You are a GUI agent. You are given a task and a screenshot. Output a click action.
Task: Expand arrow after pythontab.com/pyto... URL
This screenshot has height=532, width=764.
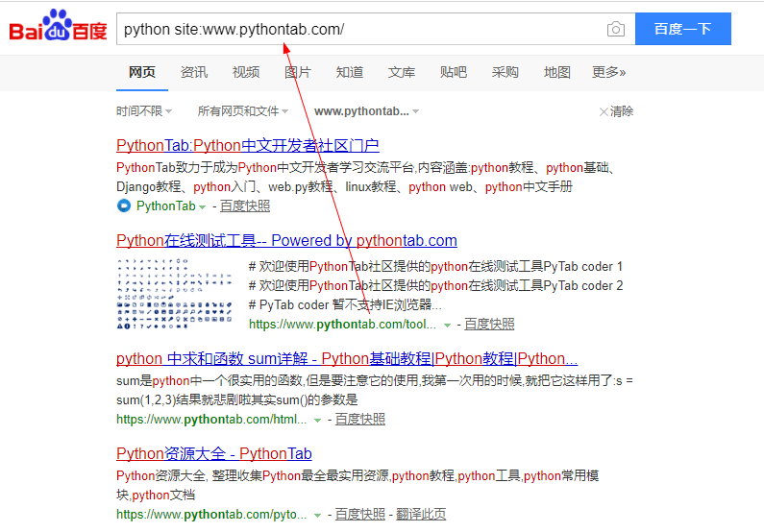[x=318, y=516]
